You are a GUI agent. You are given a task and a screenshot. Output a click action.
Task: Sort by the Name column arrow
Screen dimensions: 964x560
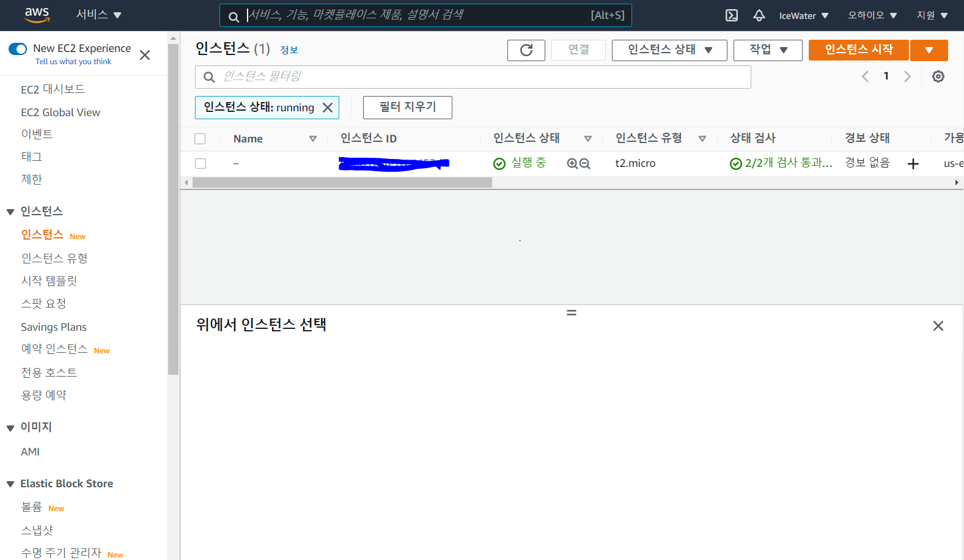[313, 139]
